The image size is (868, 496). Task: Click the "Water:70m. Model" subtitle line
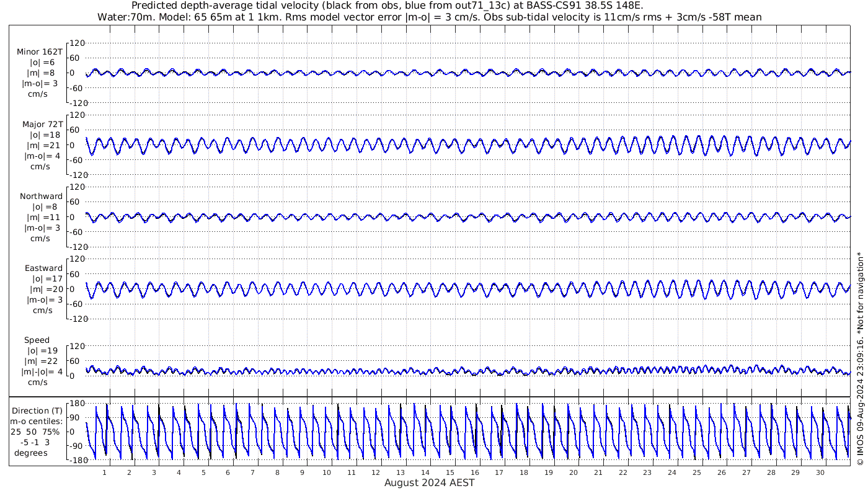430,17
